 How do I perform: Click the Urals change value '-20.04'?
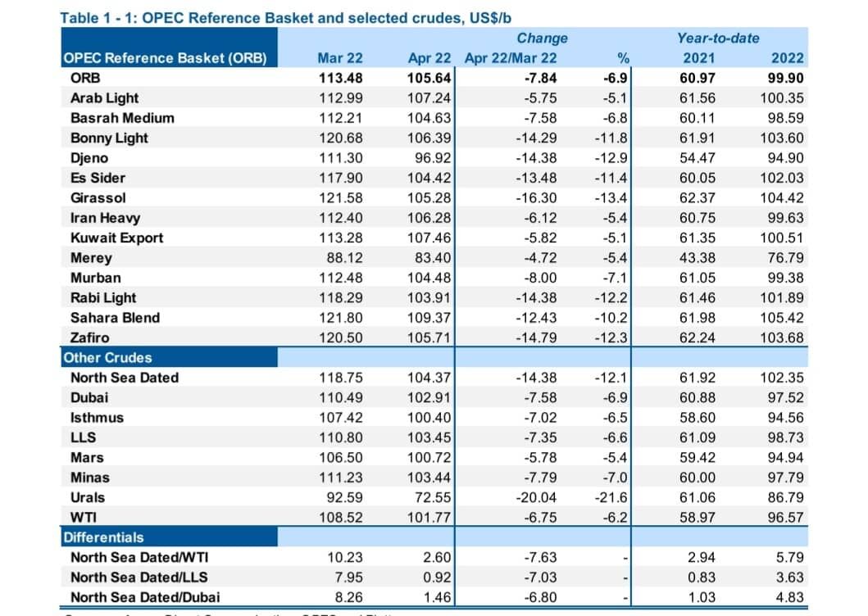tap(536, 497)
